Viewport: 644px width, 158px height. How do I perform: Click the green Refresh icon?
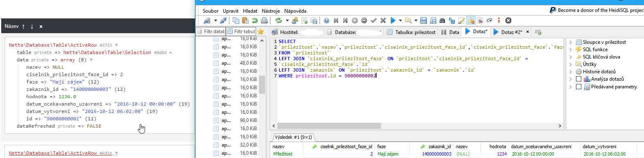279,20
